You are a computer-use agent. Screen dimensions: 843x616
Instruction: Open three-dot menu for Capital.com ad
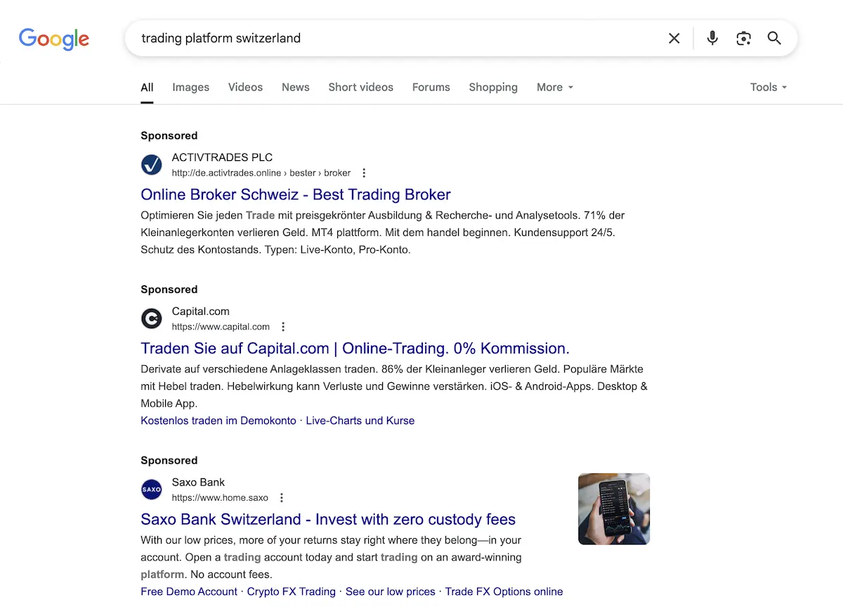coord(283,327)
